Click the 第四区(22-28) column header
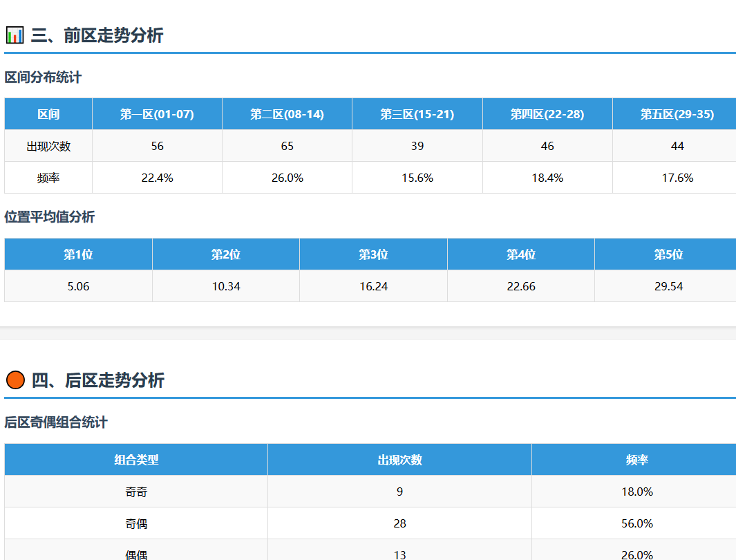The width and height of the screenshot is (736, 560). [547, 114]
